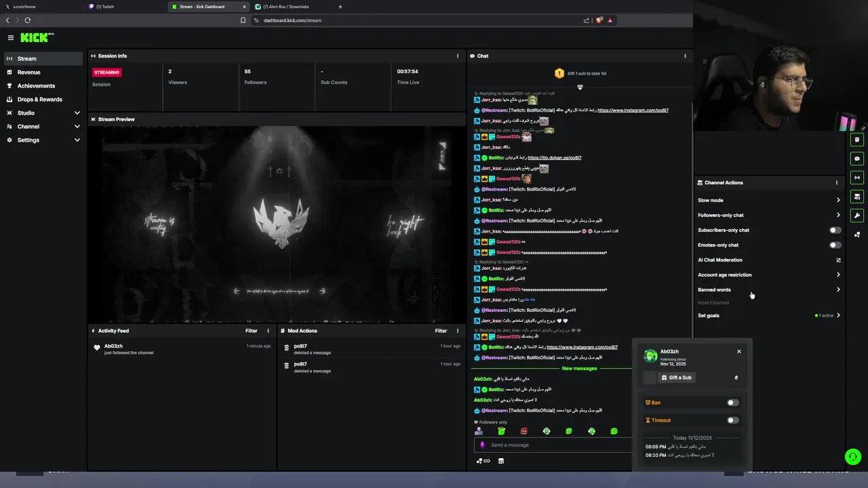
Task: Click the share icon in address bar
Action: (x=587, y=20)
